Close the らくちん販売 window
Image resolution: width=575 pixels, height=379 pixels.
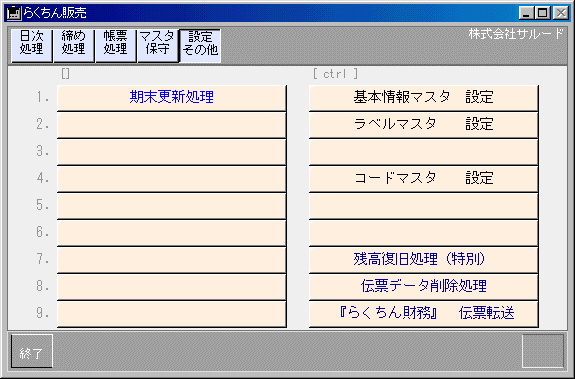(x=561, y=13)
